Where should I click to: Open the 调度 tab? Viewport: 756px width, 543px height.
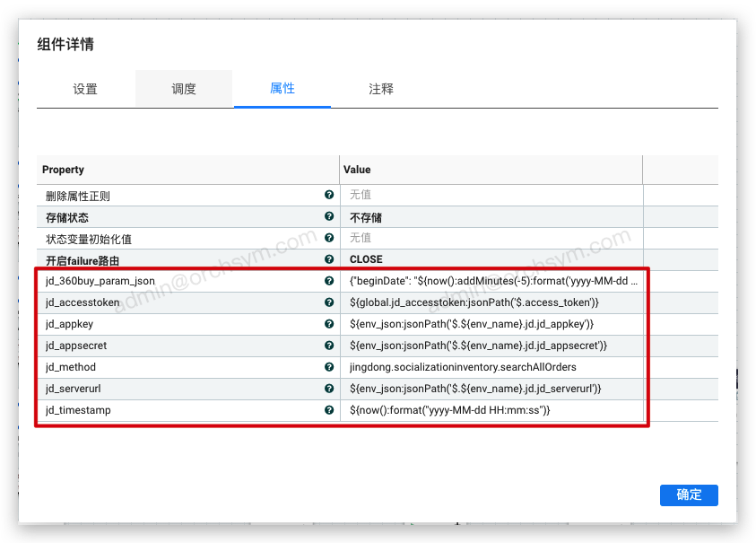tap(184, 89)
